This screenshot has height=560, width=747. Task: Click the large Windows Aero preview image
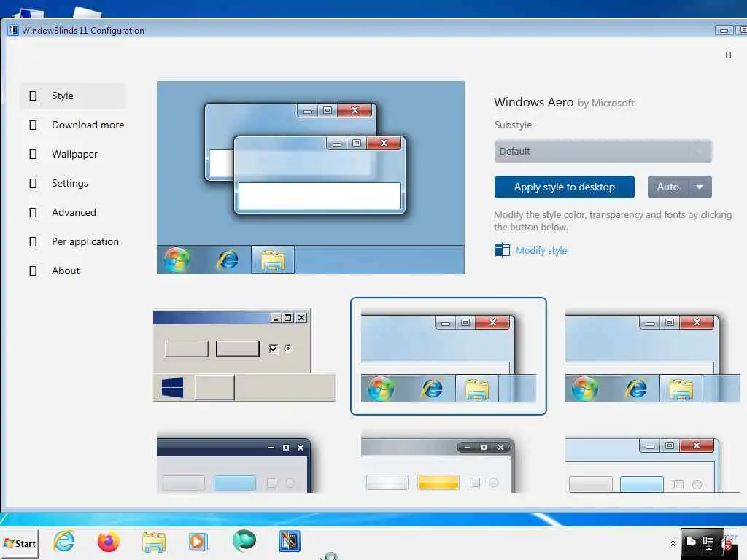[x=311, y=177]
